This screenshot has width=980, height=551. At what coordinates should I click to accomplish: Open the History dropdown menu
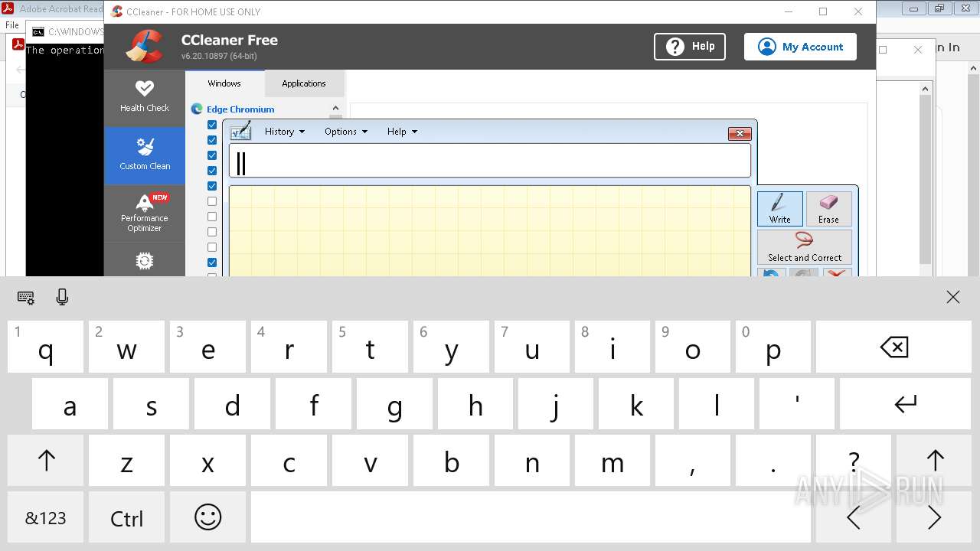click(x=284, y=132)
